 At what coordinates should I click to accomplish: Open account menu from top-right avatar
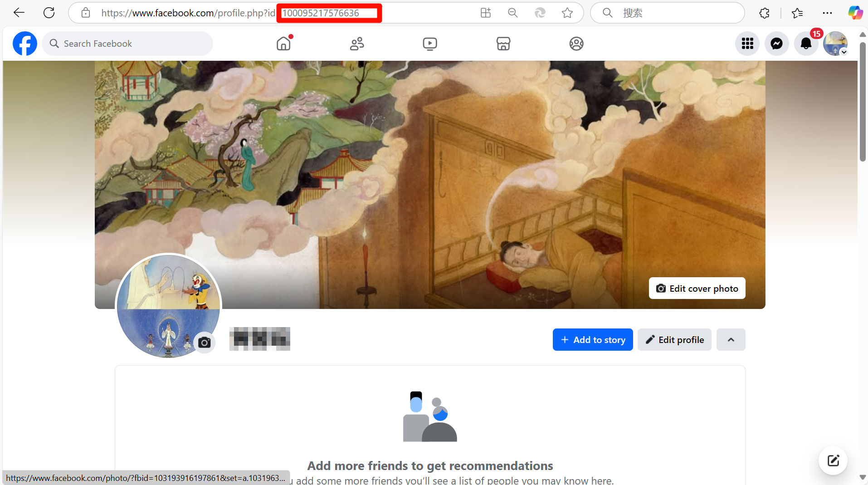coord(835,44)
